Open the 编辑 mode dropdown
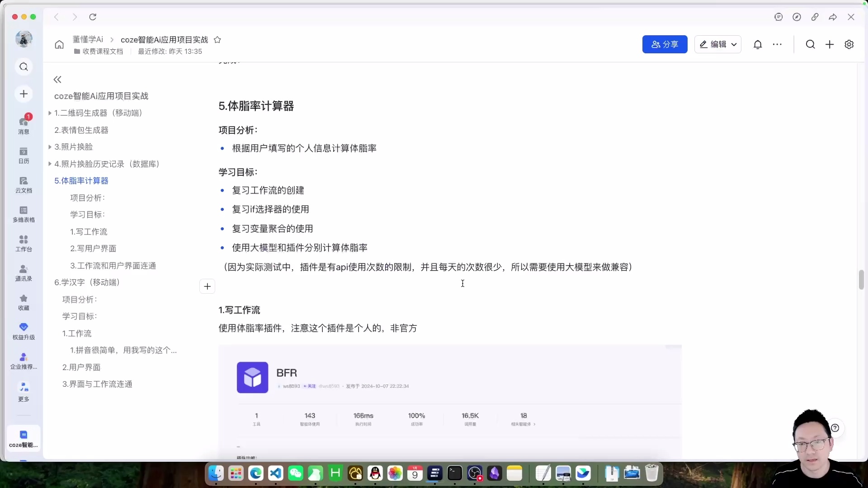868x488 pixels. pyautogui.click(x=718, y=44)
